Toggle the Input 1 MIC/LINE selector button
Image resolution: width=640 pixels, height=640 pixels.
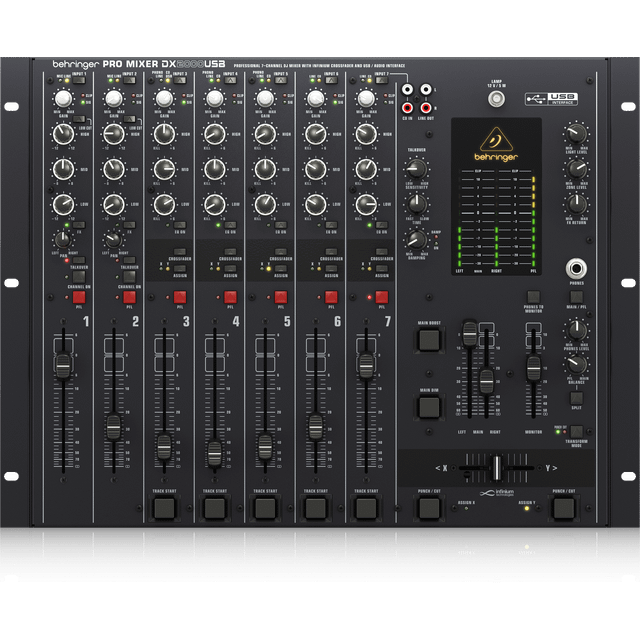79,80
